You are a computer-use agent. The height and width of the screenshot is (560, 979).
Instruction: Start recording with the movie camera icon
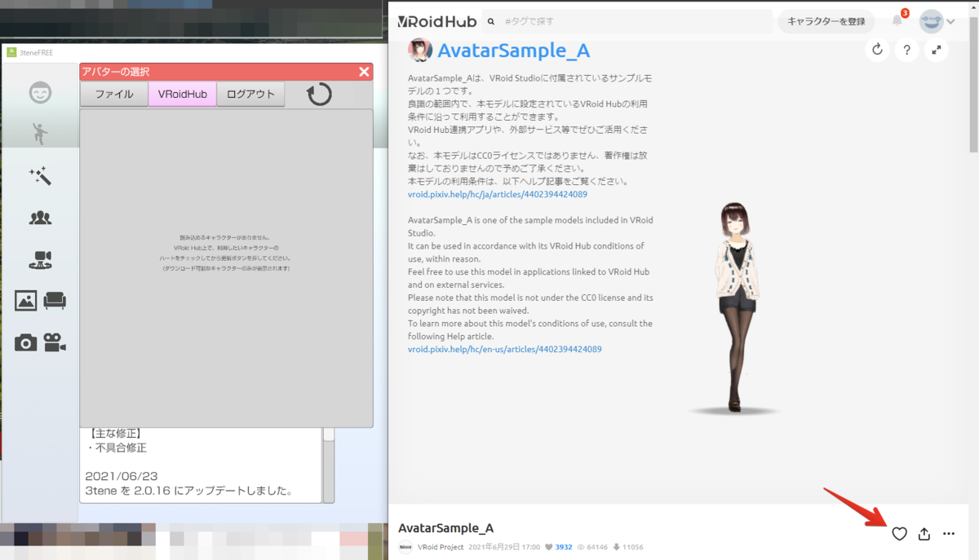pyautogui.click(x=55, y=343)
